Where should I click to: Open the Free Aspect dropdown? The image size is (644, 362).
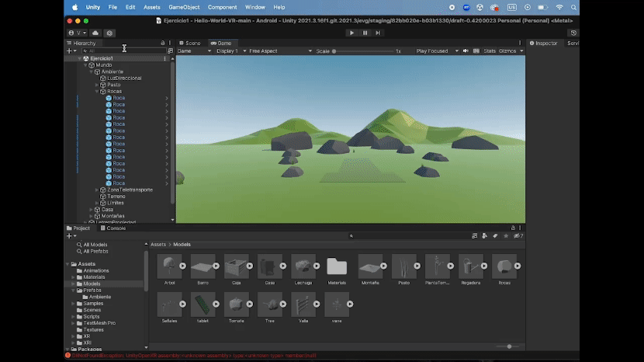(281, 51)
